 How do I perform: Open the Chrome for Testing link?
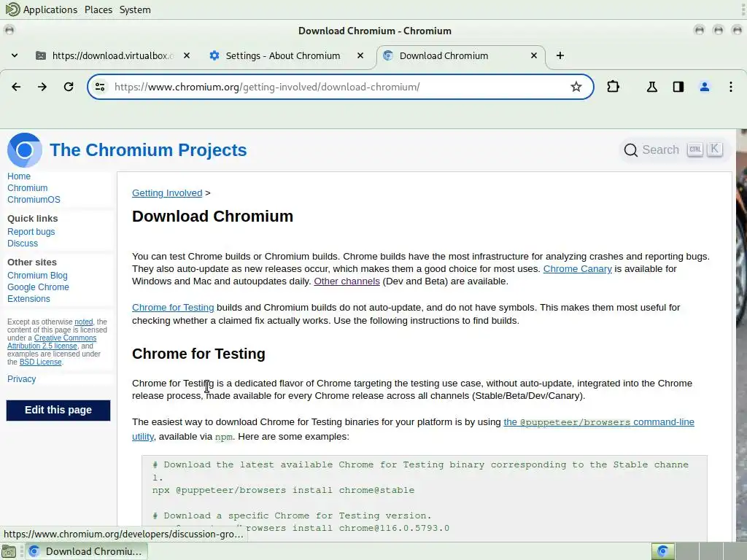pos(173,308)
